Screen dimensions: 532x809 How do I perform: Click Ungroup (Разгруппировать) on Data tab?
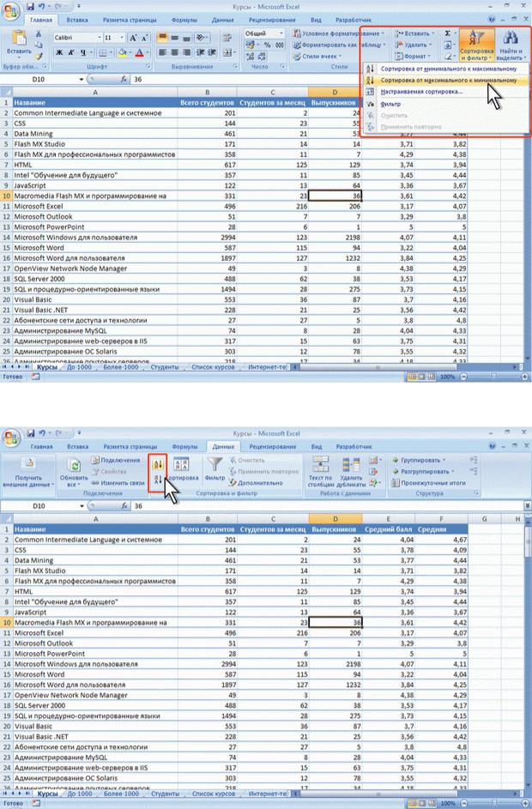[424, 472]
